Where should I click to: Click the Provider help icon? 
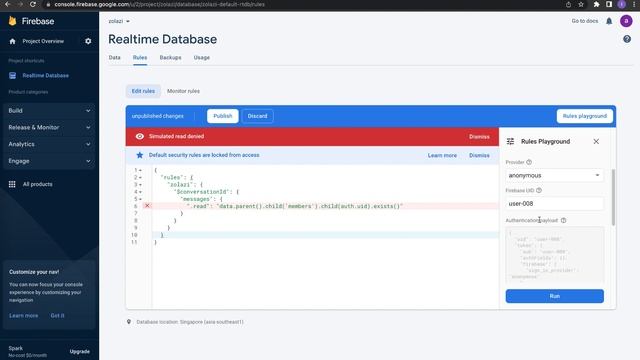click(x=529, y=162)
